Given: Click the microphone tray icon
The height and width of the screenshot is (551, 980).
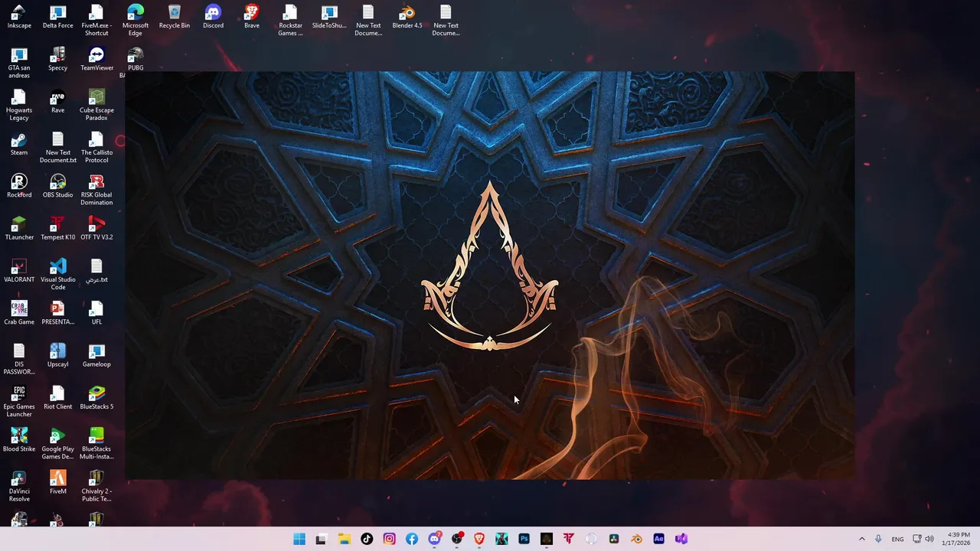Looking at the screenshot, I should (x=878, y=539).
